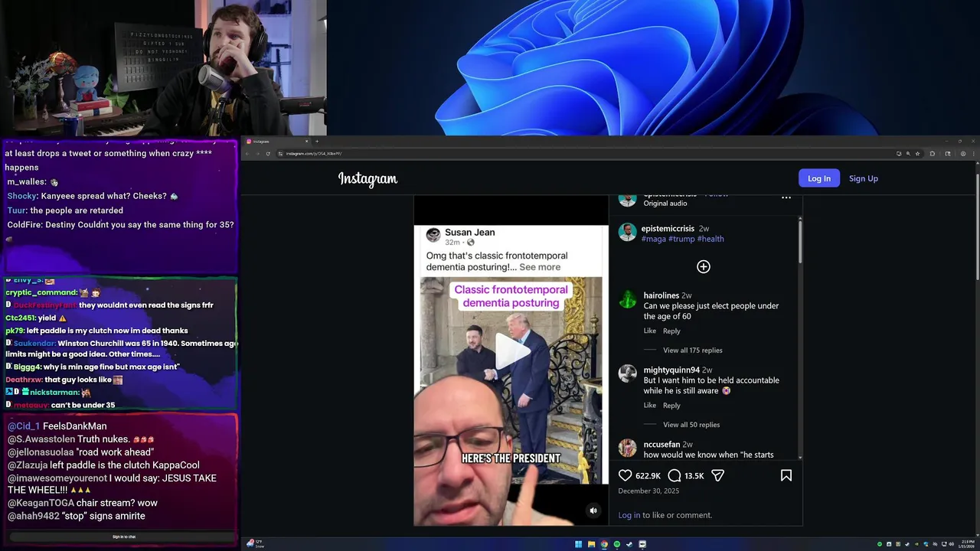Click See more in Susan Jean post
This screenshot has width=980, height=551.
click(540, 267)
